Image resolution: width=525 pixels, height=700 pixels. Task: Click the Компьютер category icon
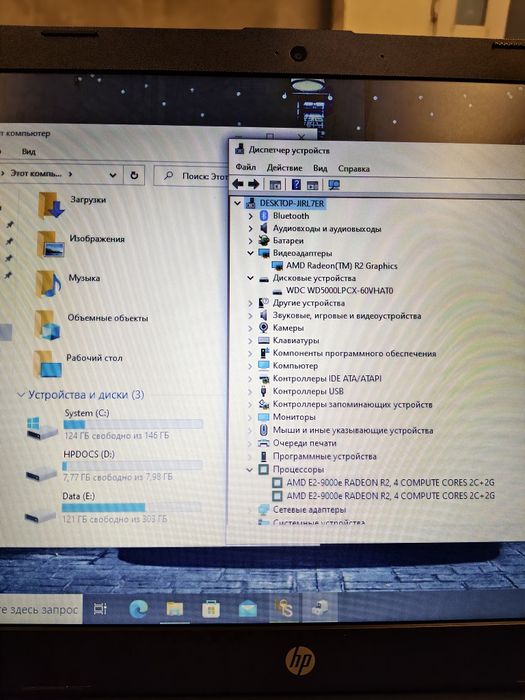pos(264,366)
